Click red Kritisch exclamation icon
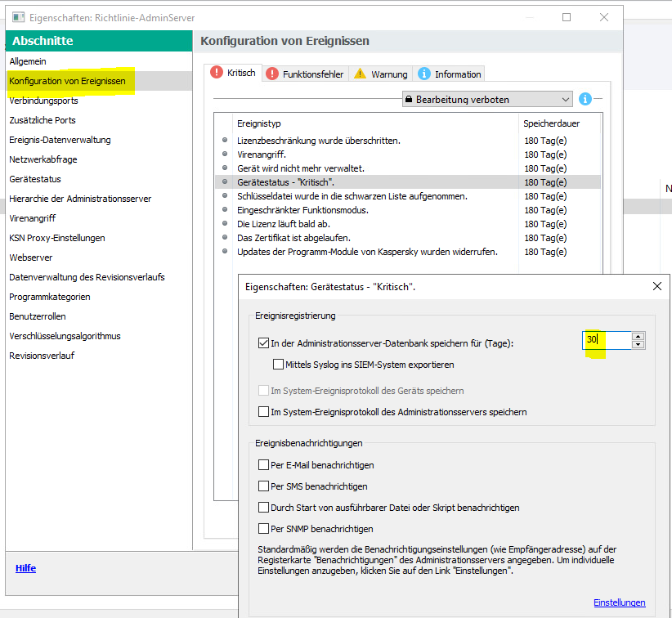Viewport: 672px width, 618px height. 217,73
